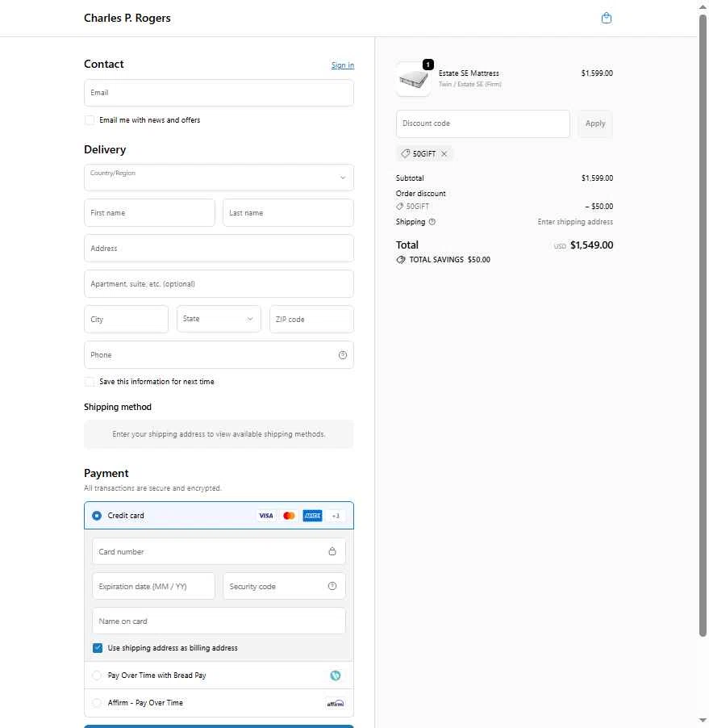Remove the 50GIFT discount code tag
Screen dimensions: 709x728
tap(444, 153)
